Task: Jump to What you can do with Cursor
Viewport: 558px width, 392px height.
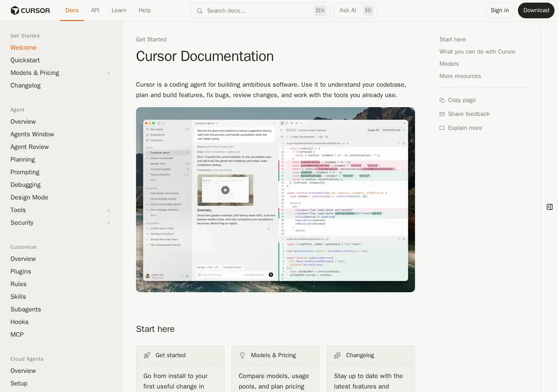Action: point(477,52)
